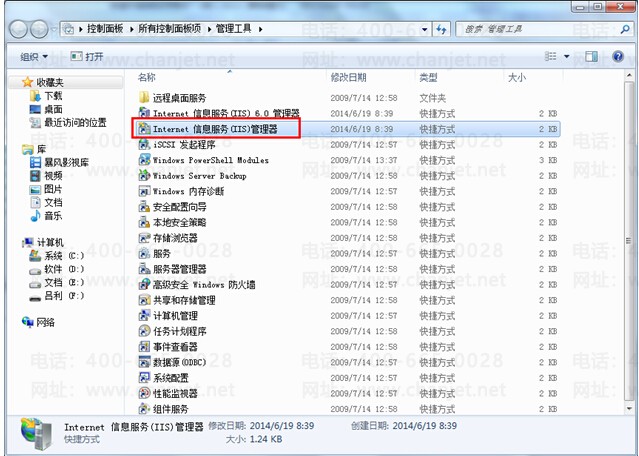The image size is (639, 456).
Task: Select 库 in the navigation pane
Action: click(41, 149)
